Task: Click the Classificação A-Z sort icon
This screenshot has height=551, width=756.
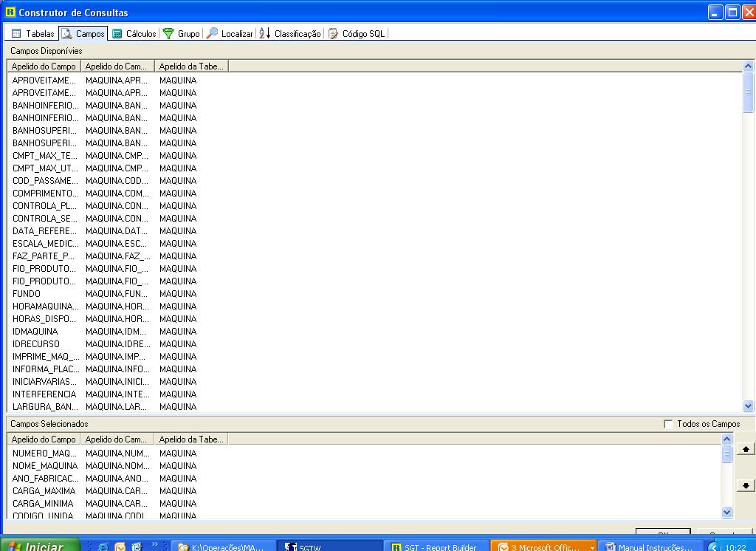Action: 265,33
